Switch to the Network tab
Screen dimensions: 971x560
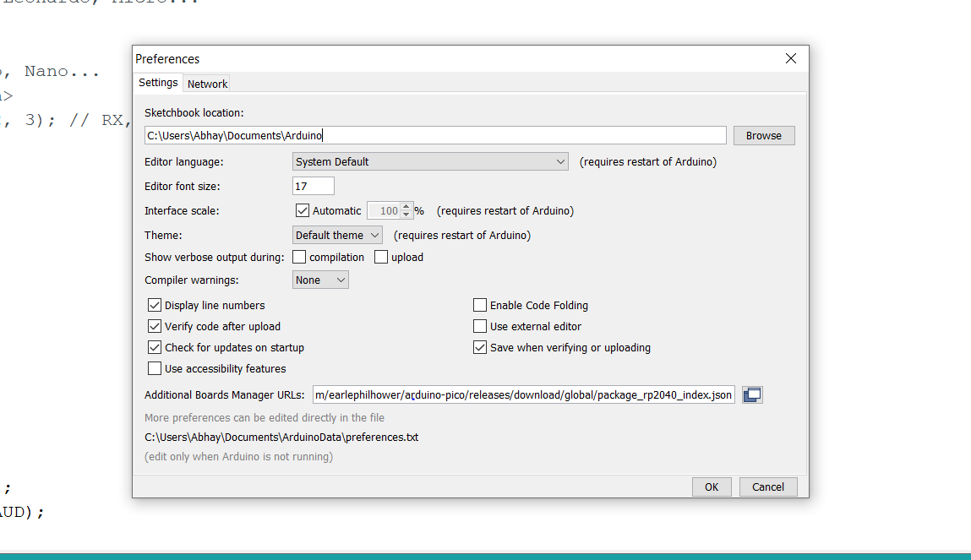coord(207,84)
